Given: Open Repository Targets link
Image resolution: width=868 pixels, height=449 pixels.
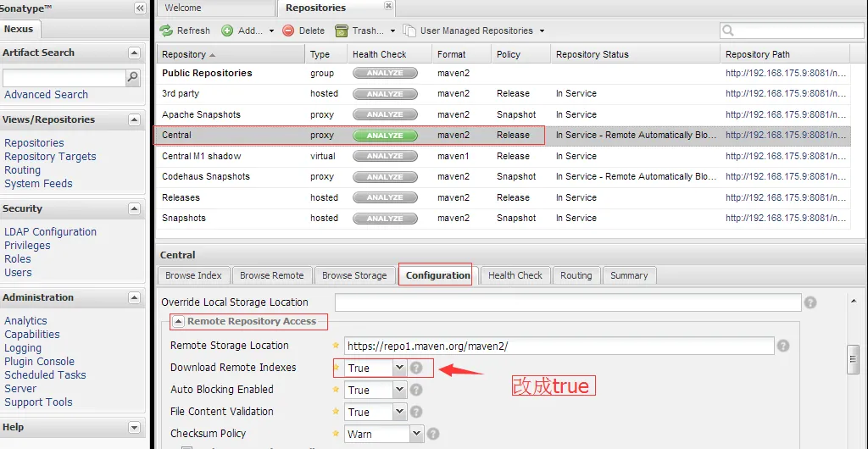Looking at the screenshot, I should [50, 157].
